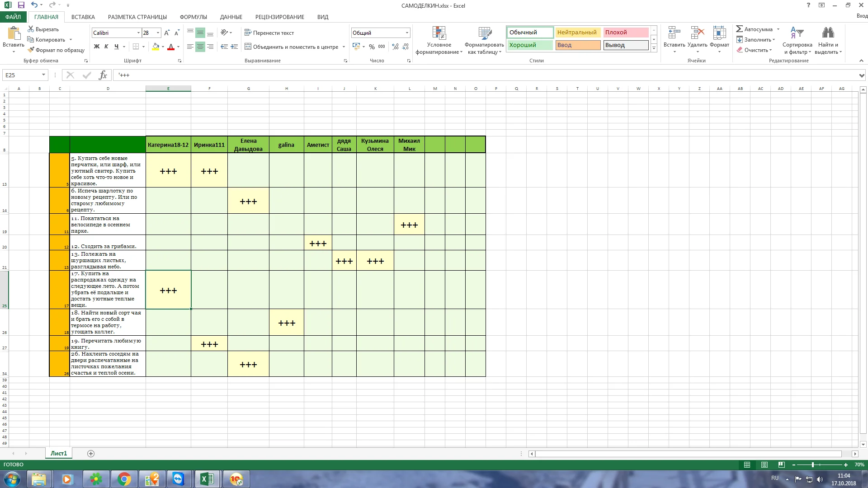The height and width of the screenshot is (488, 868).
Task: Toggle Wrap Text option
Action: pos(269,33)
